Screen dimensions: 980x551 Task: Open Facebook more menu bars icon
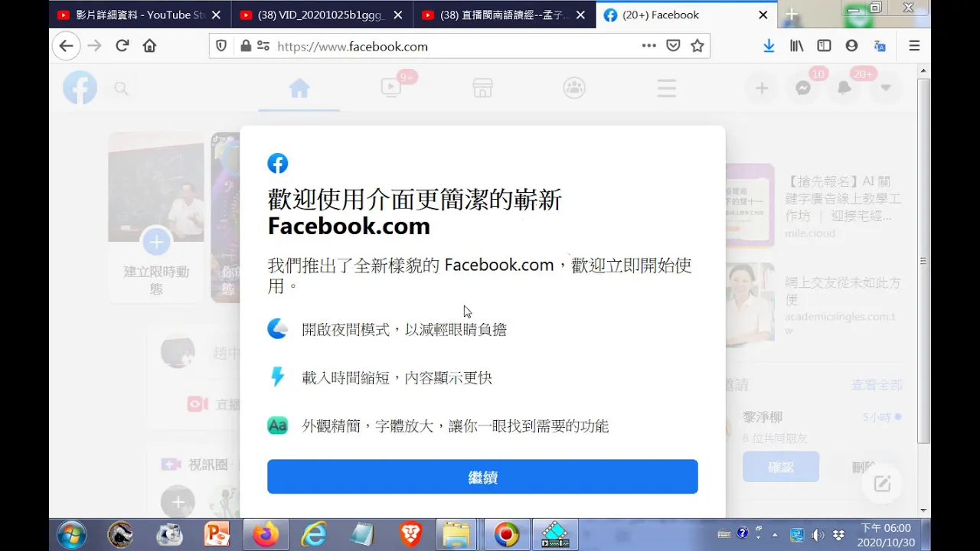(x=666, y=89)
